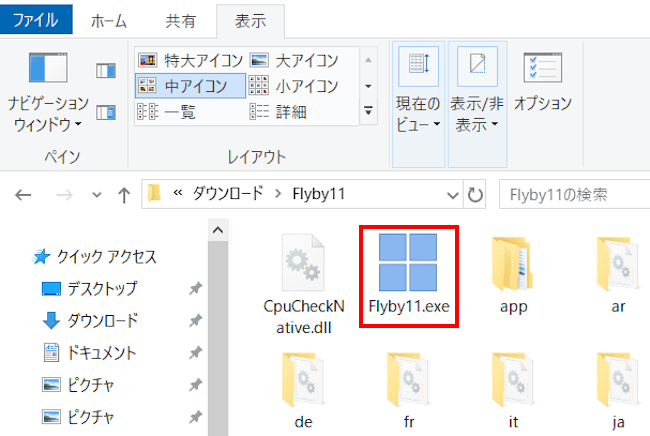The height and width of the screenshot is (436, 650).
Task: Select 中アイコン layout
Action: pos(191,86)
